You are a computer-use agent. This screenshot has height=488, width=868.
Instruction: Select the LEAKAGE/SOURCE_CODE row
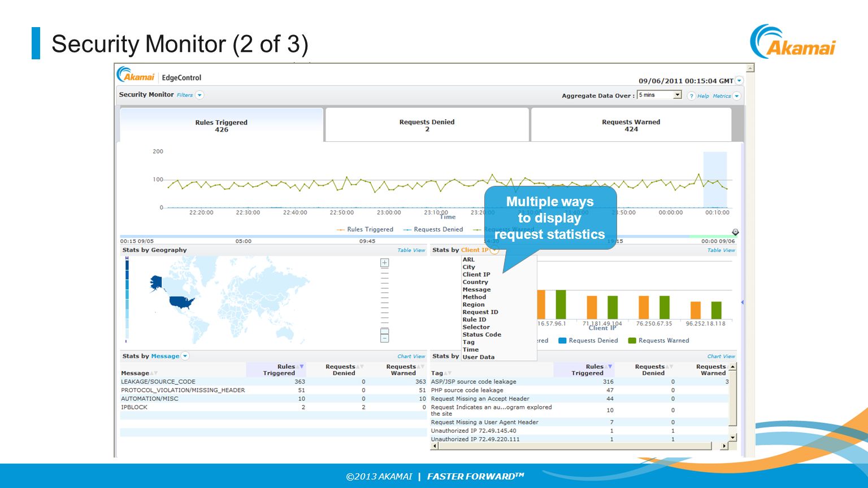coord(274,382)
